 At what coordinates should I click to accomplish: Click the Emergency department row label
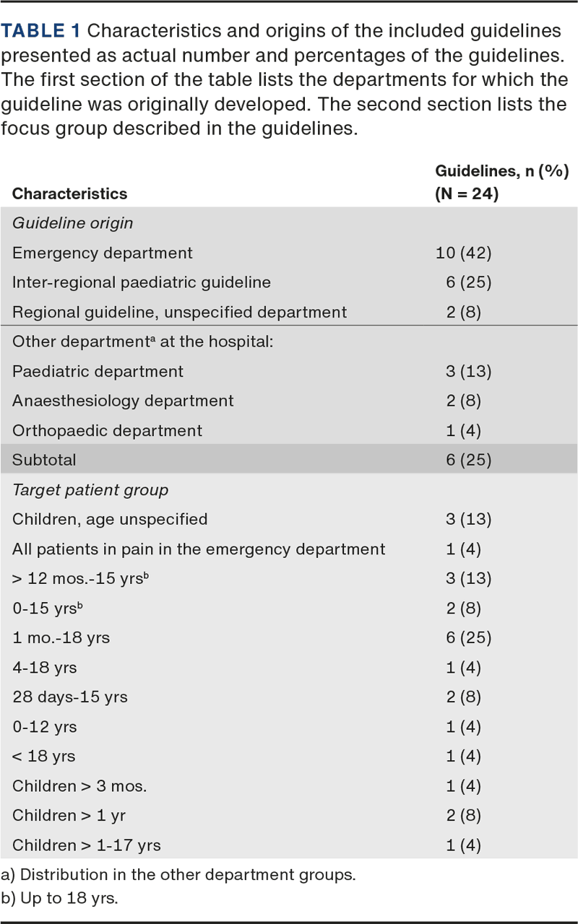tap(103, 253)
